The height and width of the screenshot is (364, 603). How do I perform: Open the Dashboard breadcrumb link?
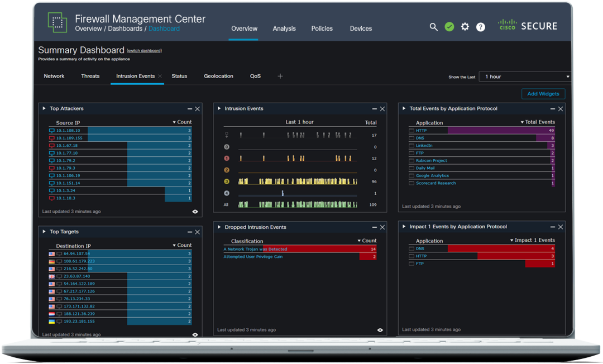point(164,28)
